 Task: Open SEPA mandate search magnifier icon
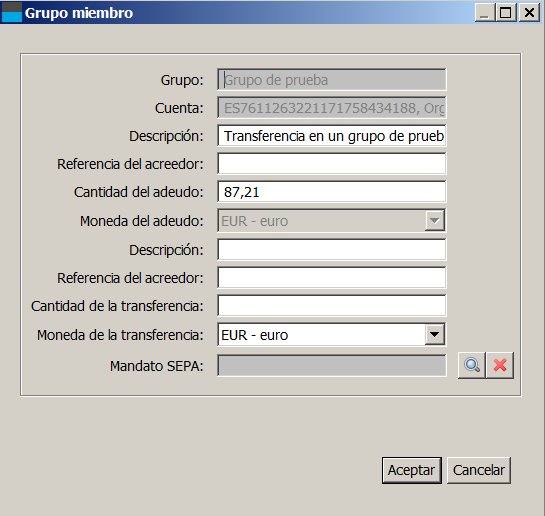pos(472,365)
